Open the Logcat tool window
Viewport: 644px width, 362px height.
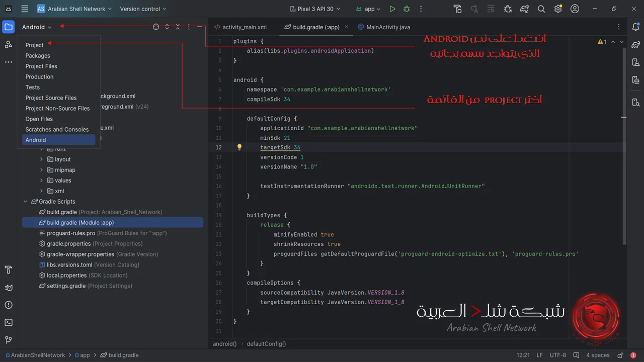click(x=9, y=288)
